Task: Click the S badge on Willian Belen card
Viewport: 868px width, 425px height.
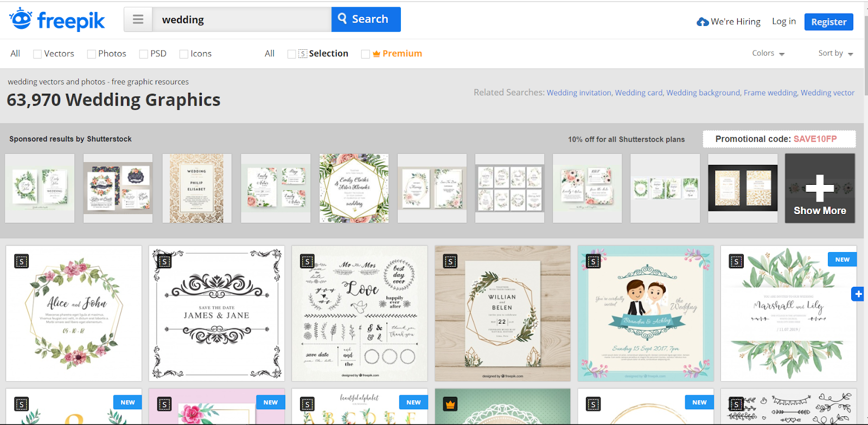Action: [450, 262]
